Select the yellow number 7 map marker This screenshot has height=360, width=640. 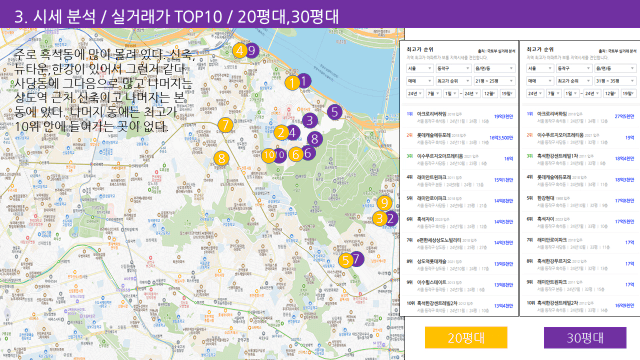click(x=225, y=125)
